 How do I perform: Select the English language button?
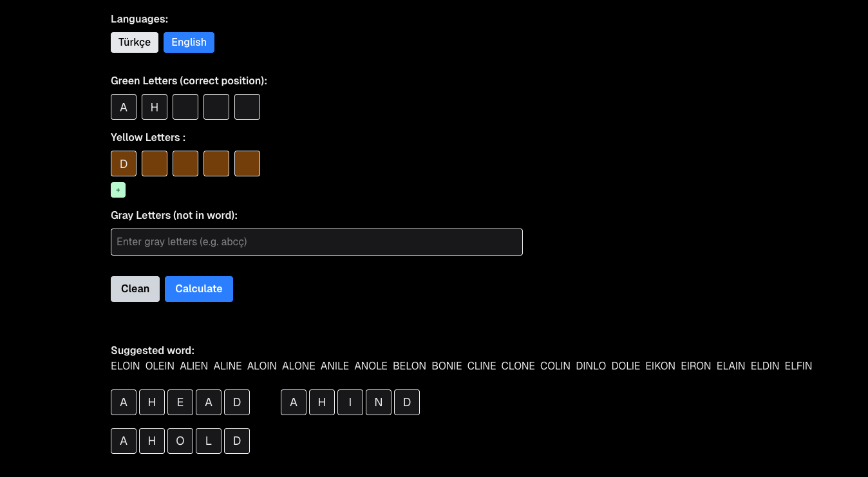[x=189, y=42]
